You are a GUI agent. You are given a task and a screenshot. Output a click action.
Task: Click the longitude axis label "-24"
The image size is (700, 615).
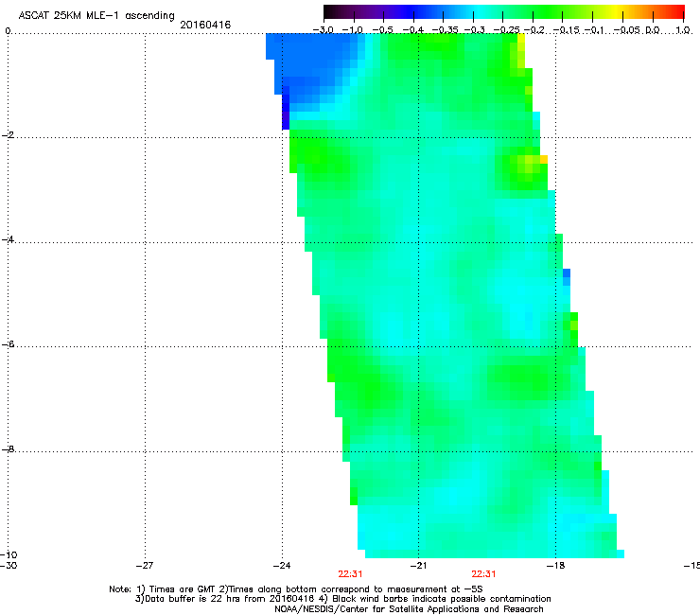(x=282, y=566)
